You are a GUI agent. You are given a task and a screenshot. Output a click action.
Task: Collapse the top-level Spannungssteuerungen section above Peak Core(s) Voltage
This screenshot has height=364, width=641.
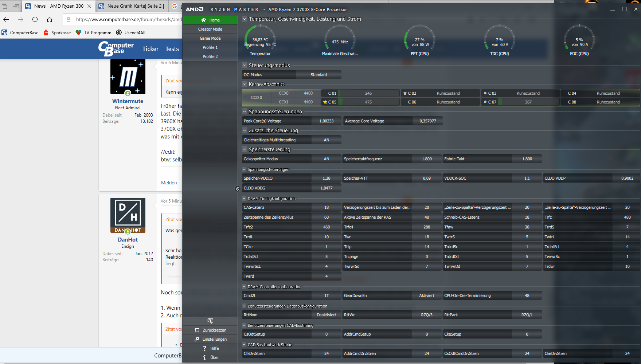coord(245,111)
